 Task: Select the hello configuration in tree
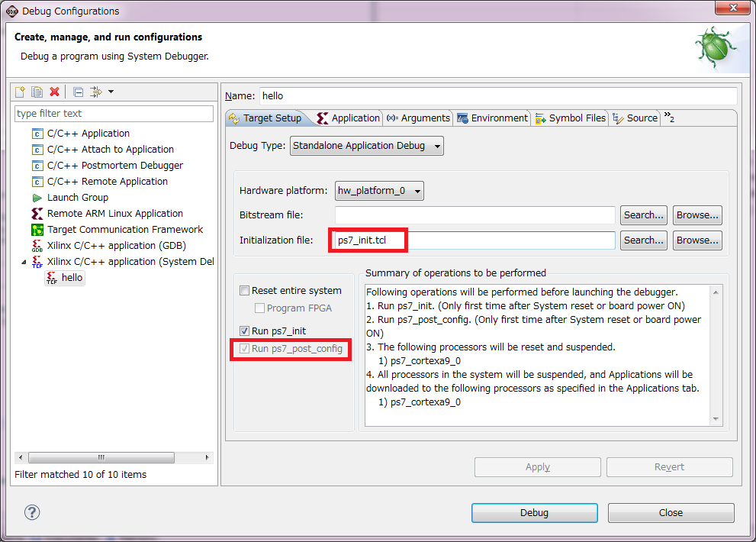click(65, 278)
